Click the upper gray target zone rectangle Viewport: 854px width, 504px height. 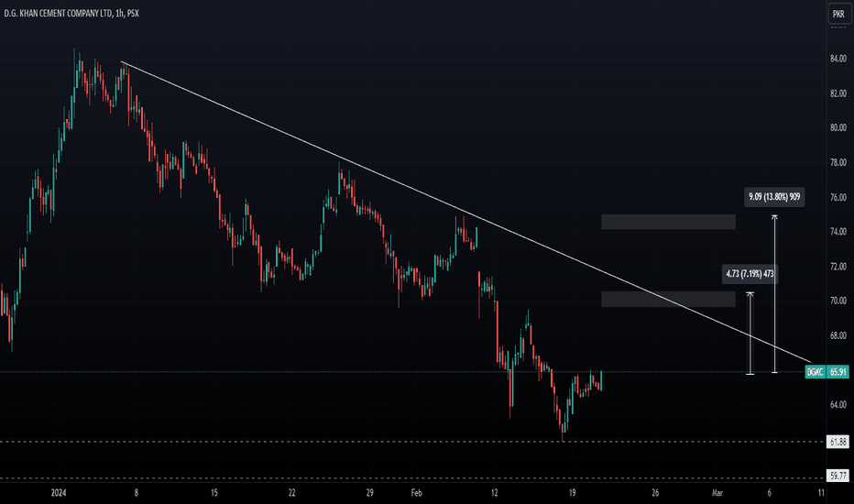[668, 222]
